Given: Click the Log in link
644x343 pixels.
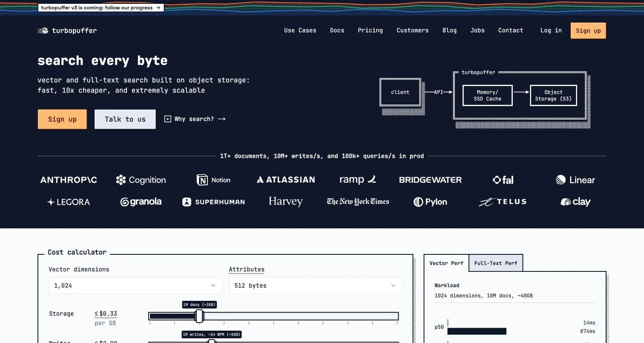Looking at the screenshot, I should coord(551,30).
